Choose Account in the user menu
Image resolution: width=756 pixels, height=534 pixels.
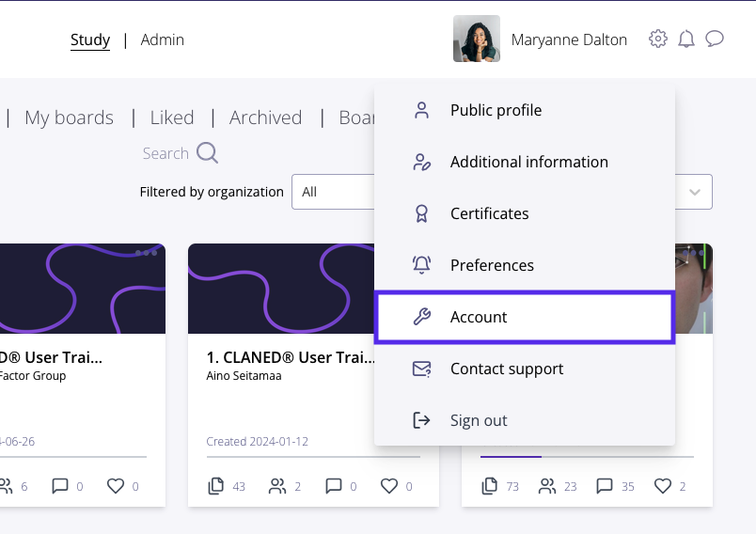click(525, 317)
